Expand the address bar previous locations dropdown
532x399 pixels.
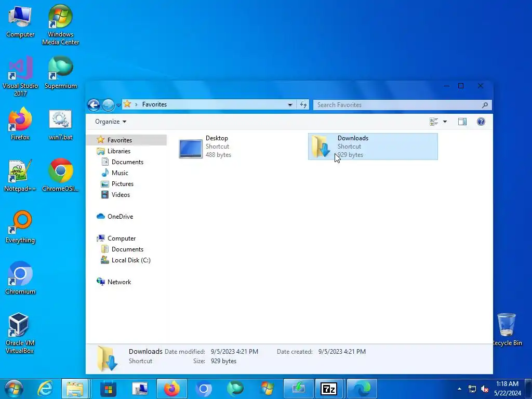coord(290,105)
